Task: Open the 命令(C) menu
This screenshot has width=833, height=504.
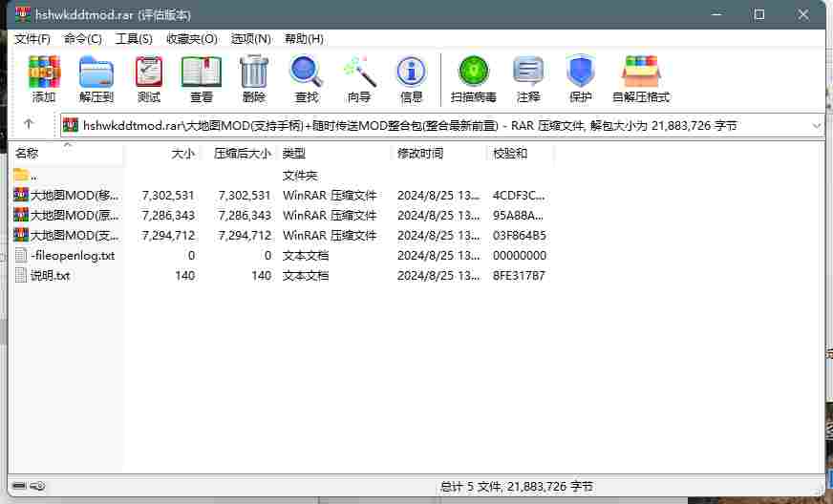Action: [x=83, y=39]
